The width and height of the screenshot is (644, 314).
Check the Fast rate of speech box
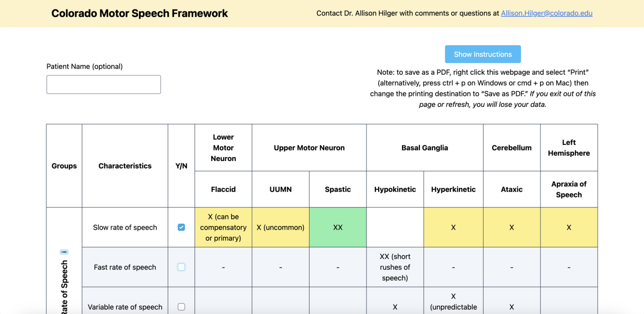tap(181, 267)
